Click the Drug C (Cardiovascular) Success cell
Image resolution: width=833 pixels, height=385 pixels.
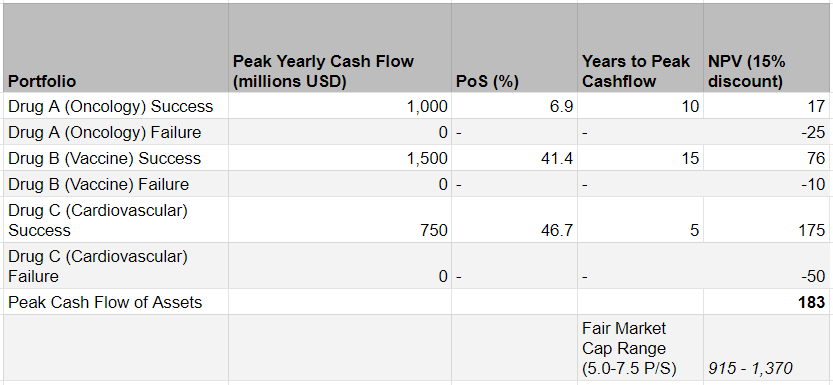[114, 220]
